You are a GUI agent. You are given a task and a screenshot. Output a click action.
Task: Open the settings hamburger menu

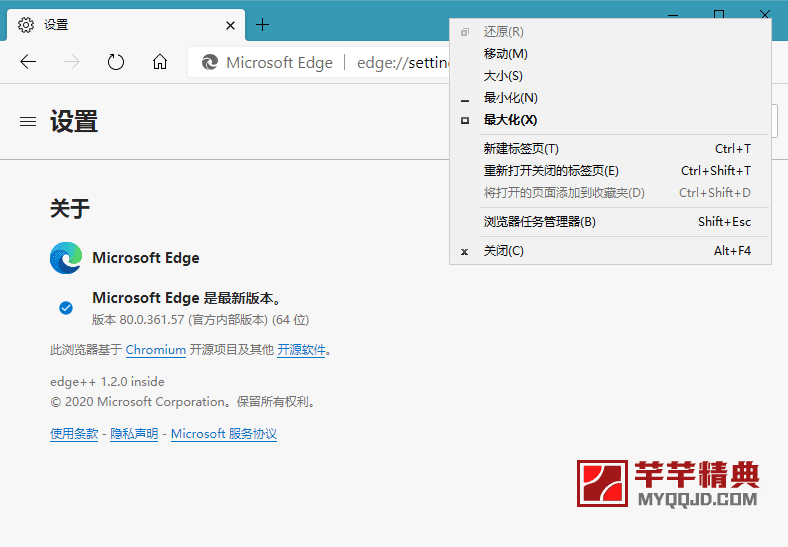pyautogui.click(x=28, y=122)
